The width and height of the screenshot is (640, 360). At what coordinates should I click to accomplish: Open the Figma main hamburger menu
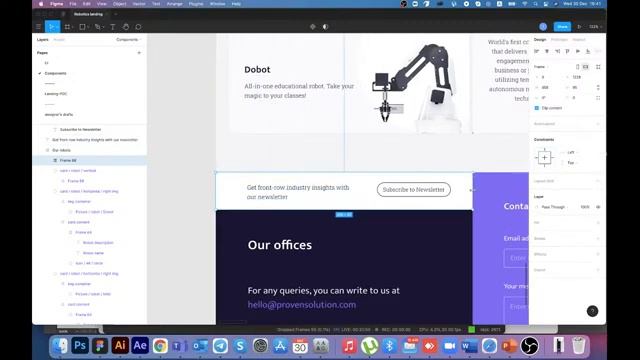point(38,27)
